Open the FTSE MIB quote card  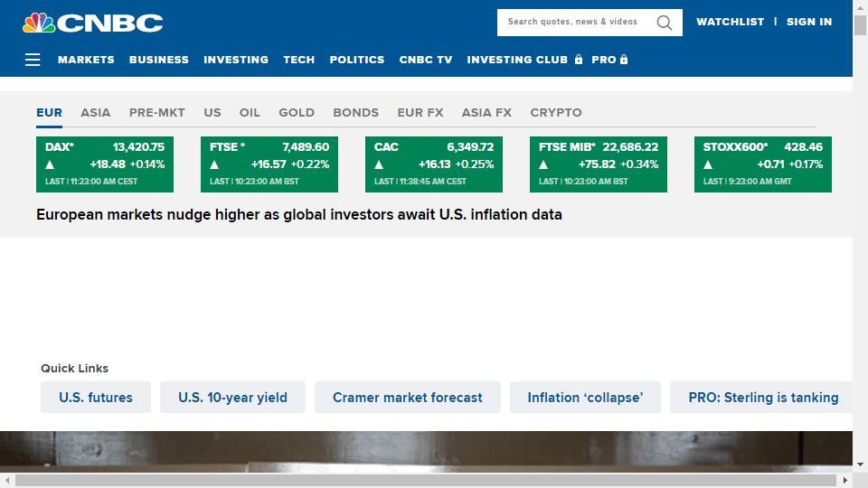pos(599,164)
